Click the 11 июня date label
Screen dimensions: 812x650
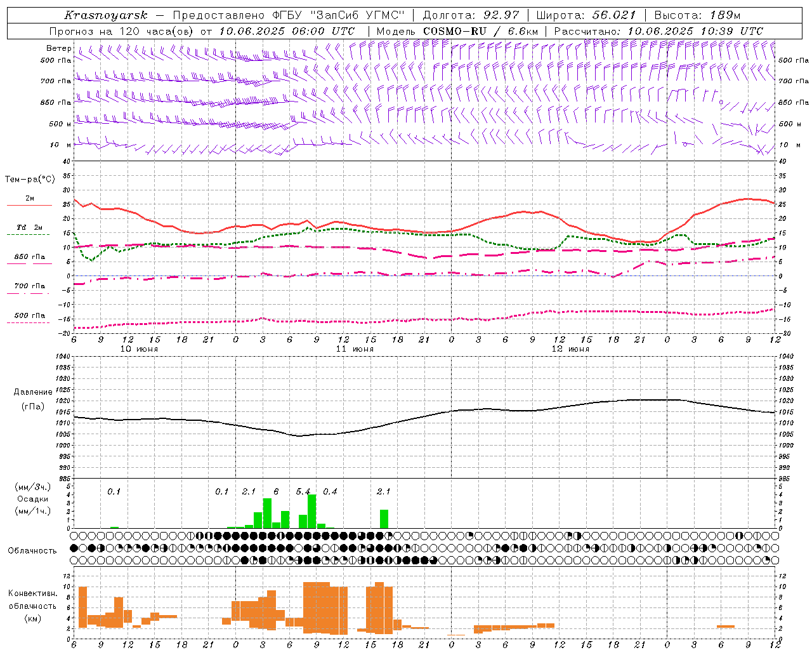(x=355, y=349)
